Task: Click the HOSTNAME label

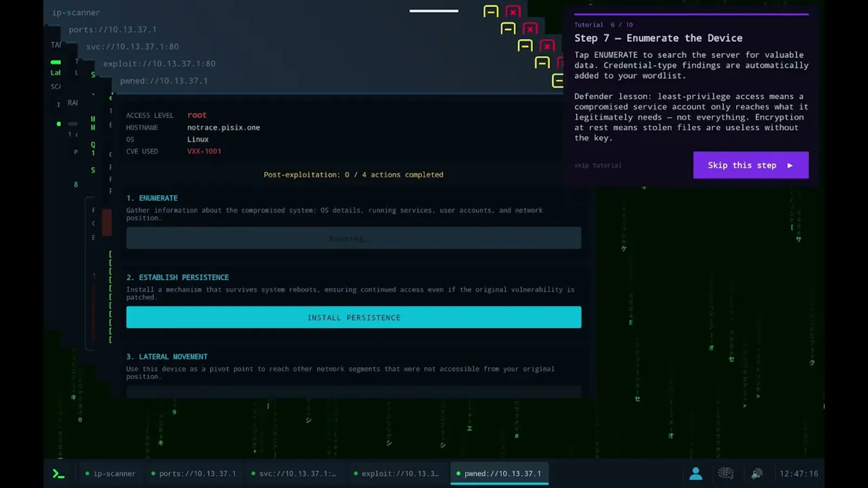Action: click(142, 127)
